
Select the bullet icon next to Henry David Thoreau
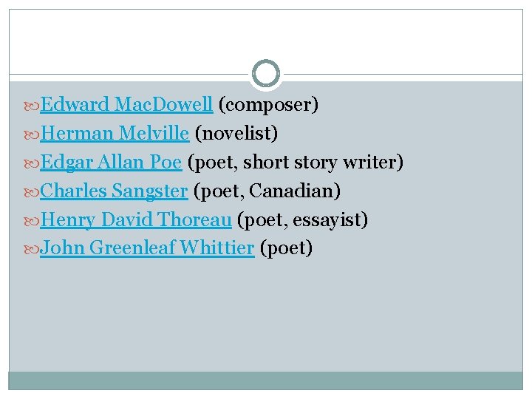(31, 220)
